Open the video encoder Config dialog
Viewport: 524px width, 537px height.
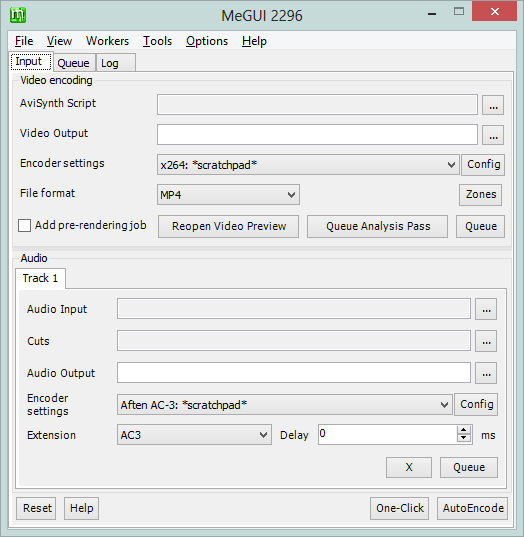pos(483,165)
